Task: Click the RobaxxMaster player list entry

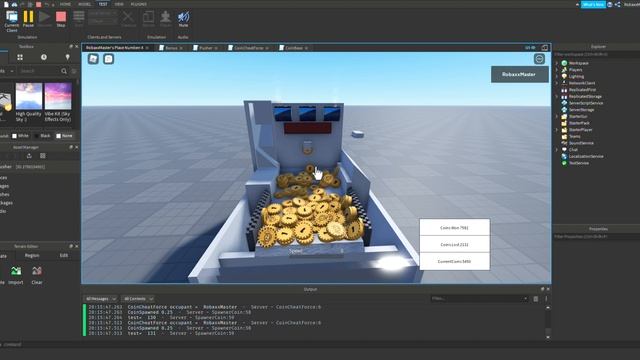Action: (520, 74)
